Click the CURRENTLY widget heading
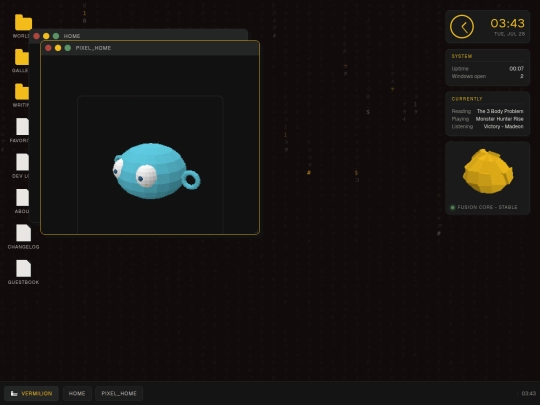 [x=467, y=99]
